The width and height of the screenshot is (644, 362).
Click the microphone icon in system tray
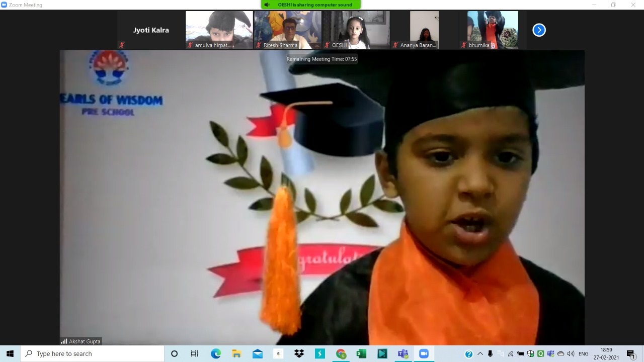[x=490, y=354]
